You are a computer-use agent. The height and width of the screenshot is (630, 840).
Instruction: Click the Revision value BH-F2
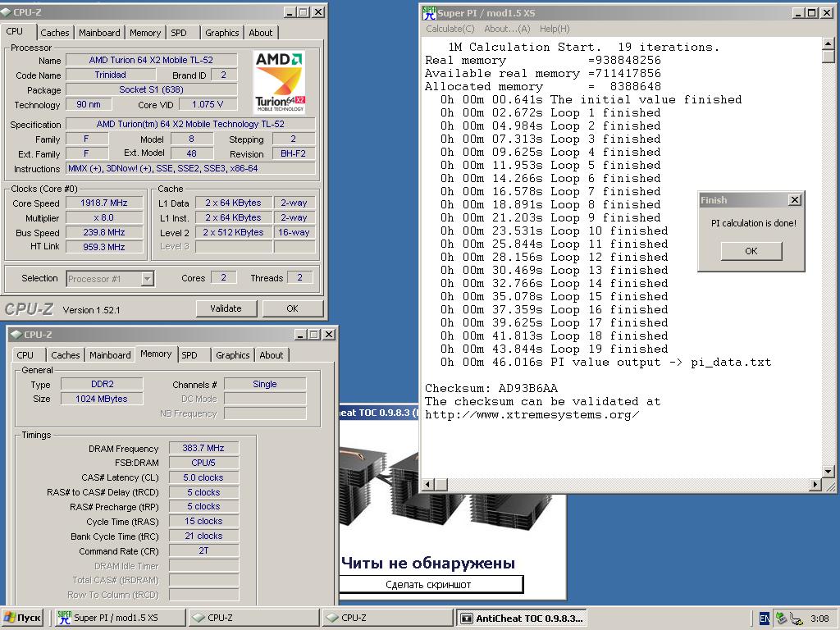pyautogui.click(x=293, y=153)
